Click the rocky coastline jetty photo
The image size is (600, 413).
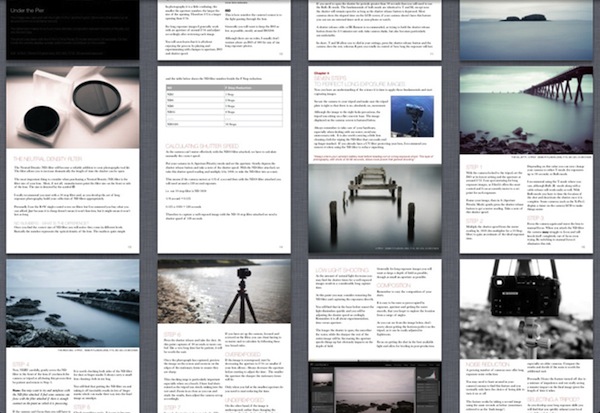[73, 303]
